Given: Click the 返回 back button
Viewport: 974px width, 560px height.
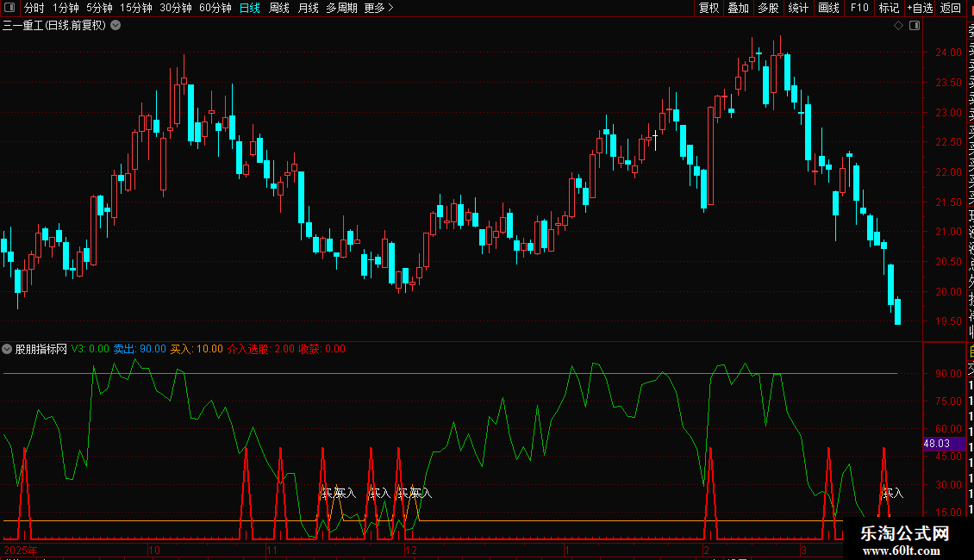Looking at the screenshot, I should click(x=951, y=8).
